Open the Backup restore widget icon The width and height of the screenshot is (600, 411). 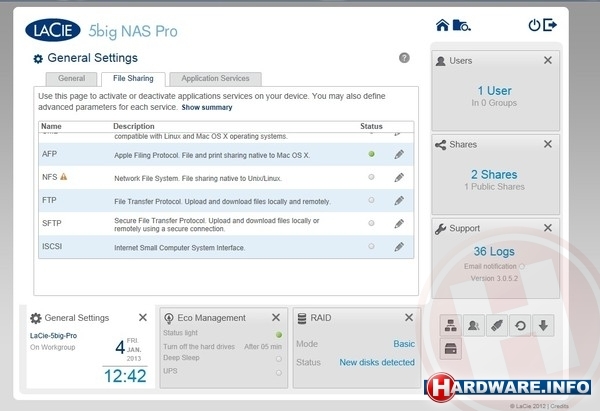(520, 326)
